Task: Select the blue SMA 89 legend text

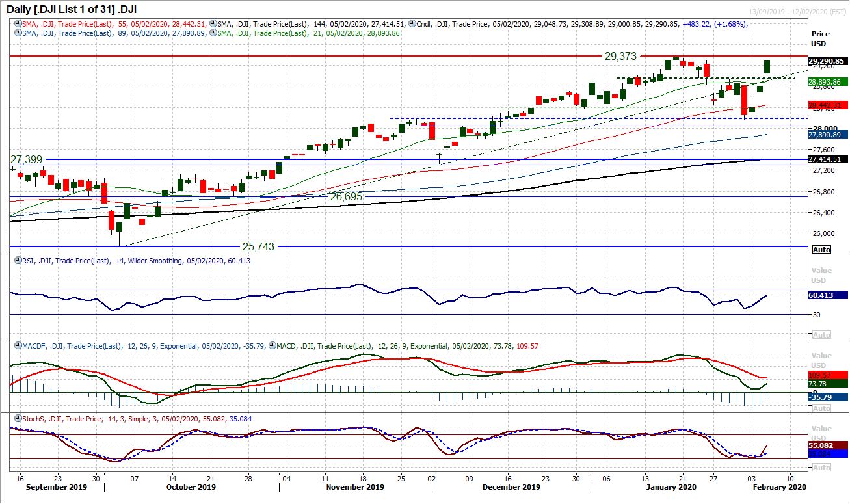Action: pos(114,33)
